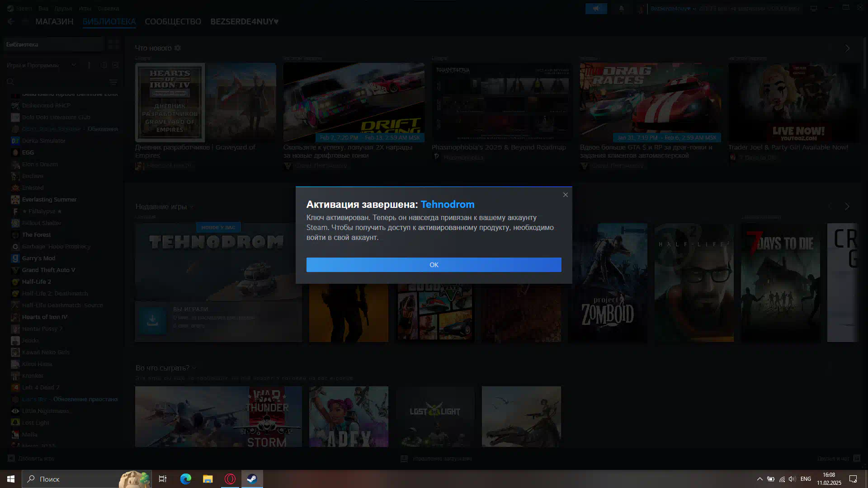The width and height of the screenshot is (868, 488).
Task: Switch to Big Picture mode icon
Action: pos(813,8)
